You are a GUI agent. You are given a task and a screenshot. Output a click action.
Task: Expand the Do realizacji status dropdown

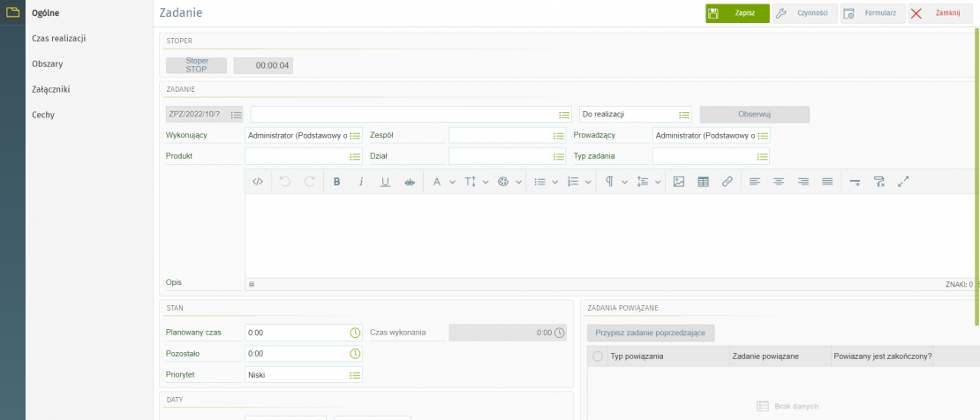pyautogui.click(x=683, y=115)
